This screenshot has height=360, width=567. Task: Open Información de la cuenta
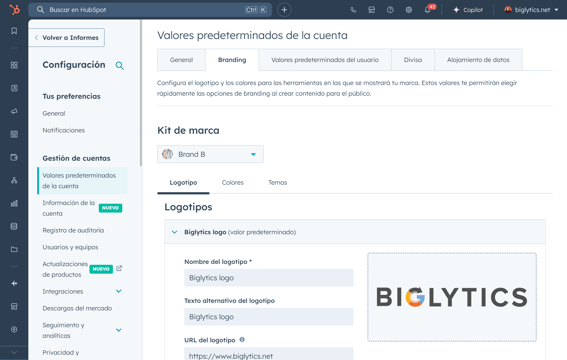pos(69,208)
